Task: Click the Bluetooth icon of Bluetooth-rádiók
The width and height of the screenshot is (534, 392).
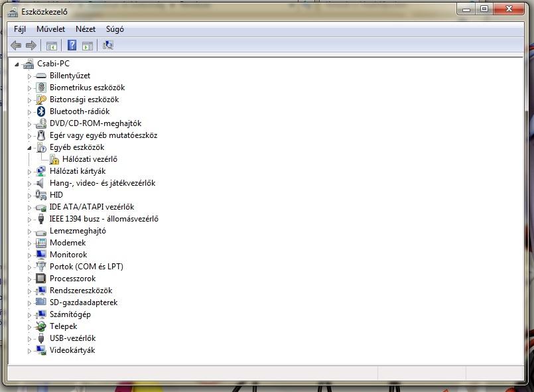Action: 41,111
